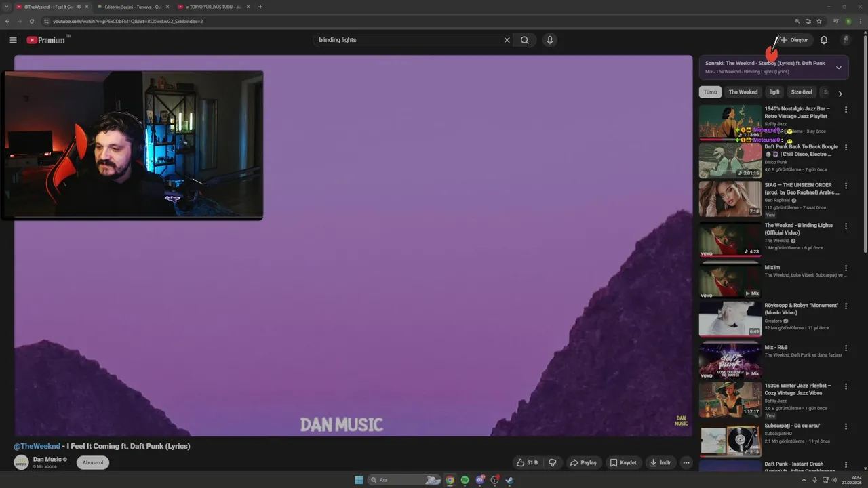
Task: Like the video (51 B)
Action: 528,462
